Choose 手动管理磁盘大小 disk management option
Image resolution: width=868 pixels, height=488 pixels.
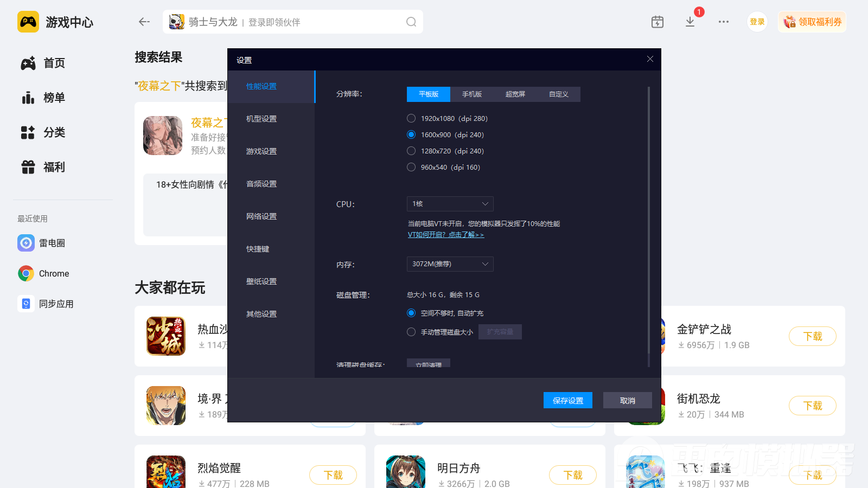tap(411, 331)
